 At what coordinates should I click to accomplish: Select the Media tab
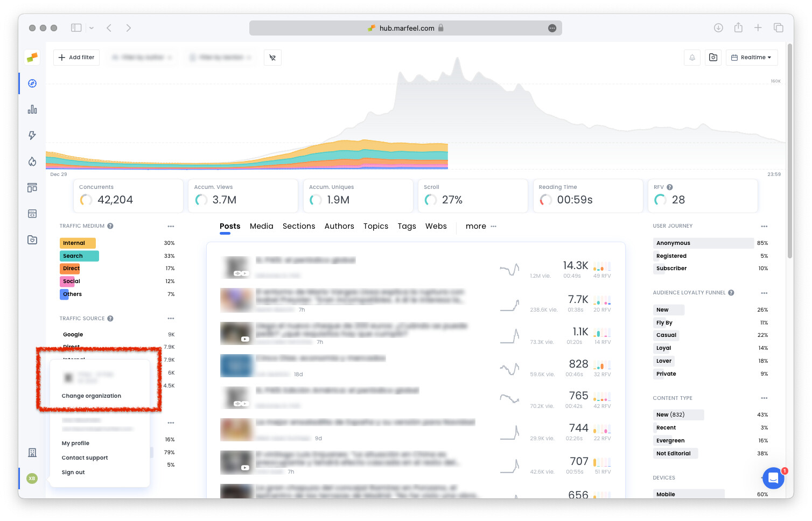[x=262, y=226]
